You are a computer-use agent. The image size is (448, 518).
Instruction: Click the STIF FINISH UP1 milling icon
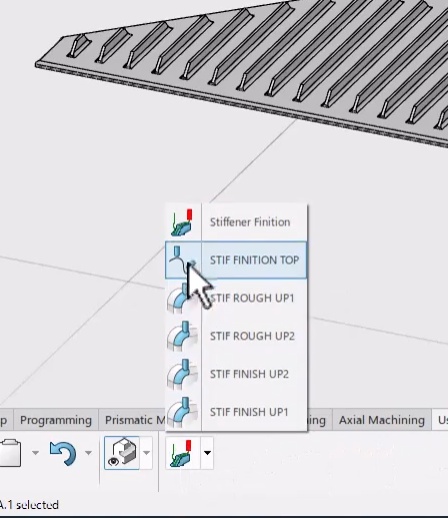[182, 412]
